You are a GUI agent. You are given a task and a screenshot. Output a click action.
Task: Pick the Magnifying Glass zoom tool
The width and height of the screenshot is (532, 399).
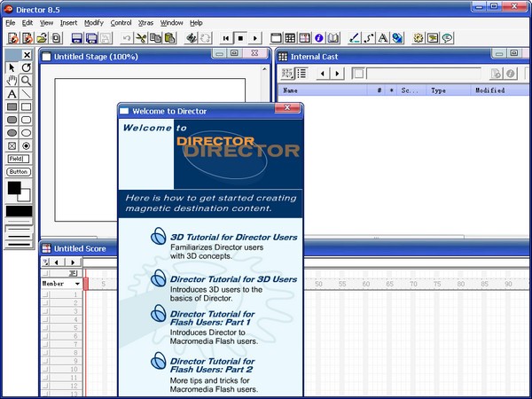[26, 81]
